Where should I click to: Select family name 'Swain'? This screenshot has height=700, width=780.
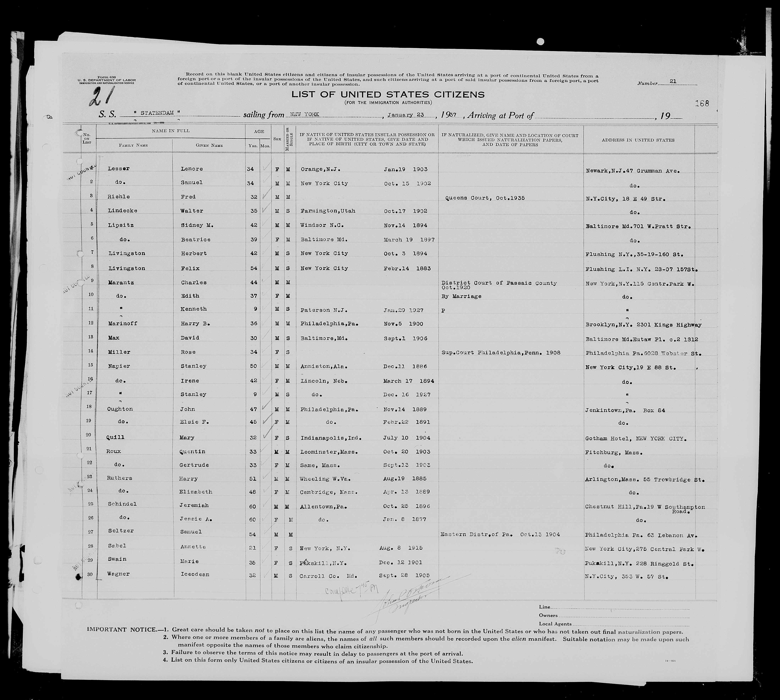click(x=117, y=559)
